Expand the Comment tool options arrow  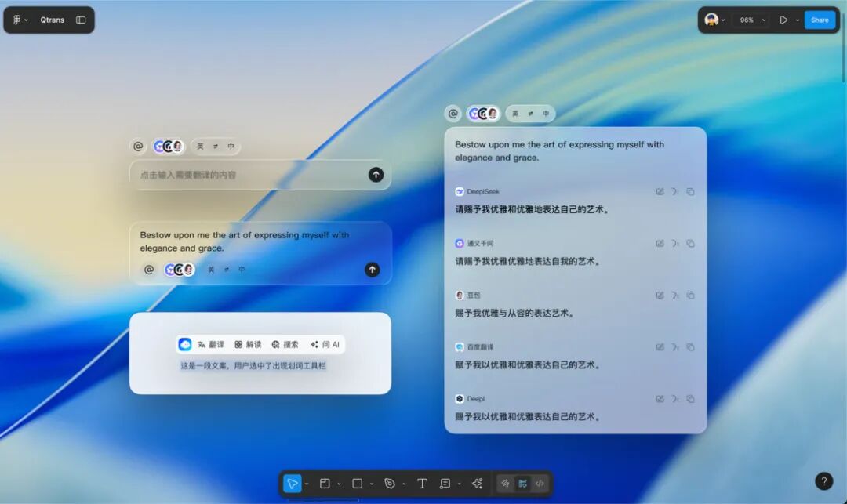(459, 484)
